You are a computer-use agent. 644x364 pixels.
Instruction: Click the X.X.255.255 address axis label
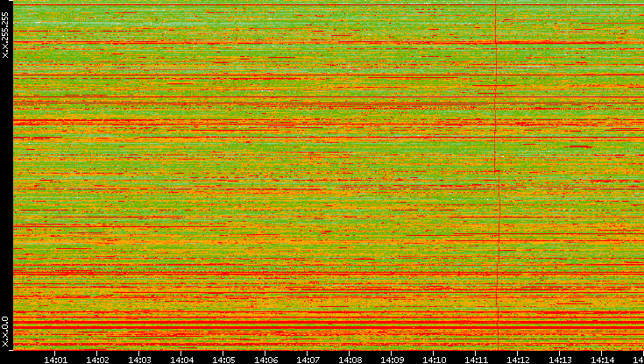(5, 35)
